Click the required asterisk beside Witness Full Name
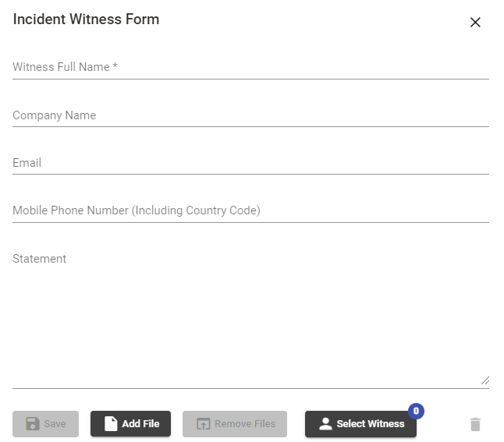504x442 pixels. point(115,65)
